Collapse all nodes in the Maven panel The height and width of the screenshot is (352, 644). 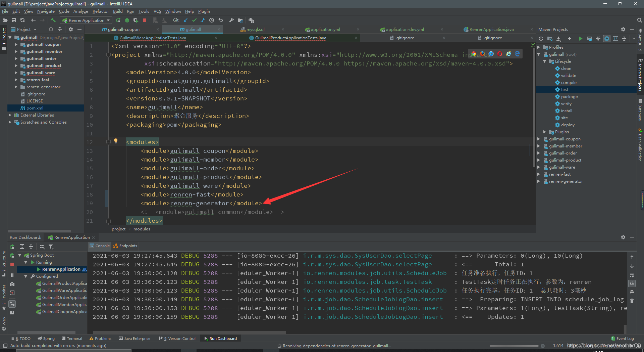coord(624,39)
